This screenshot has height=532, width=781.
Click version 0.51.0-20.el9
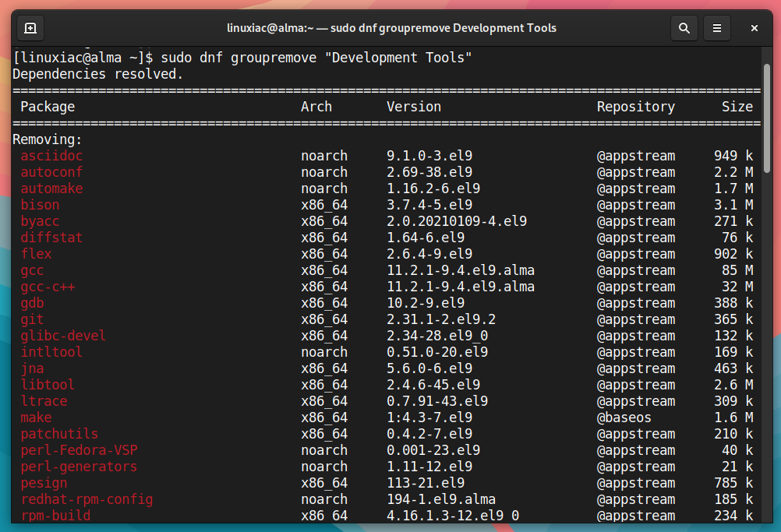[437, 352]
